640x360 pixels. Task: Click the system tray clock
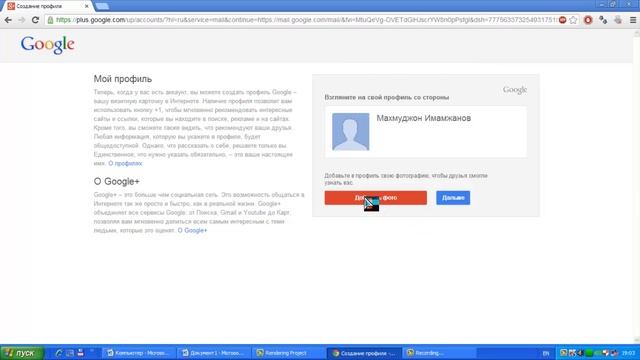629,353
